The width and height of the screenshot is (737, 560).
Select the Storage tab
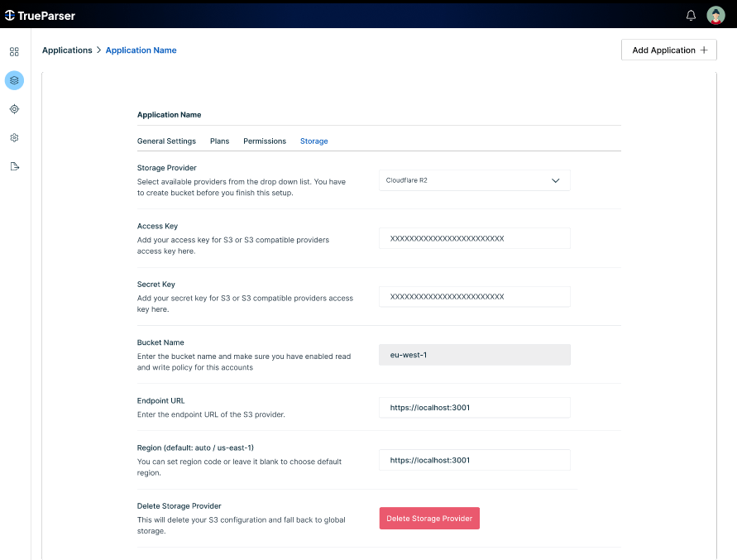coord(314,141)
